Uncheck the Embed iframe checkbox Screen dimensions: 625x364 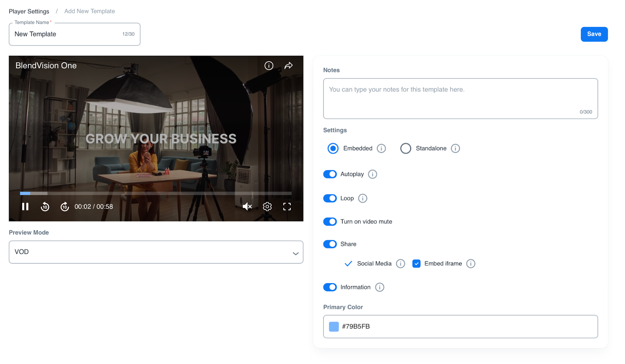[x=416, y=264]
